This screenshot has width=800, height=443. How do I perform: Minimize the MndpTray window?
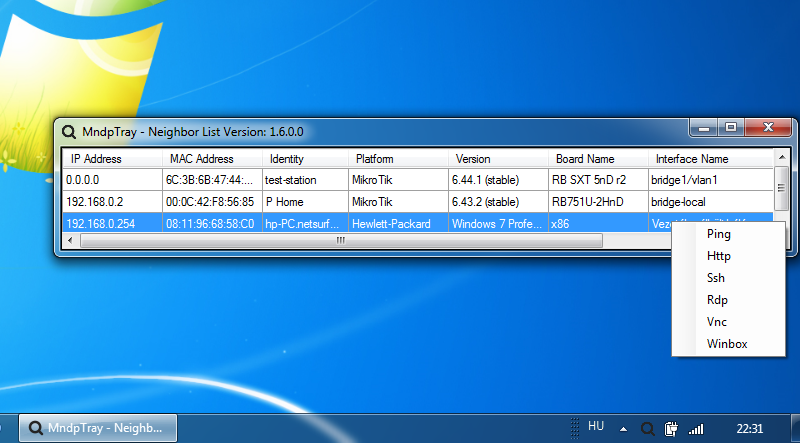pos(704,128)
